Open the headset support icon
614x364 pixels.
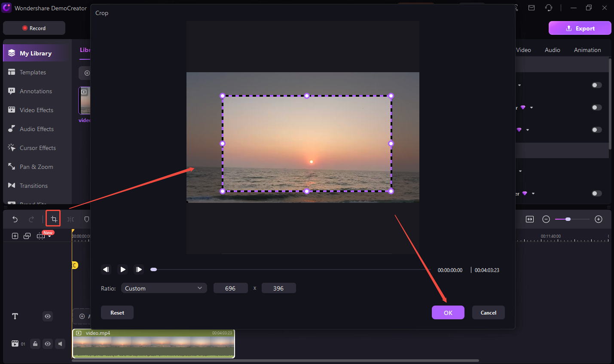[549, 8]
